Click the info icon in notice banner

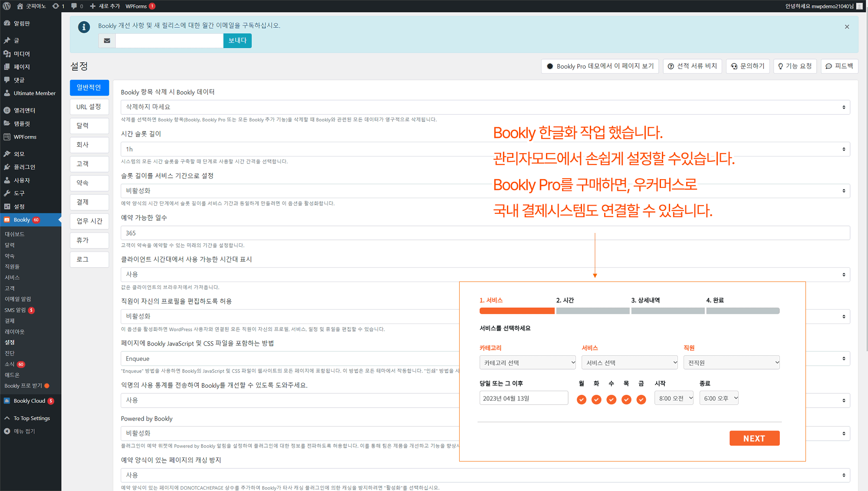tap(84, 27)
